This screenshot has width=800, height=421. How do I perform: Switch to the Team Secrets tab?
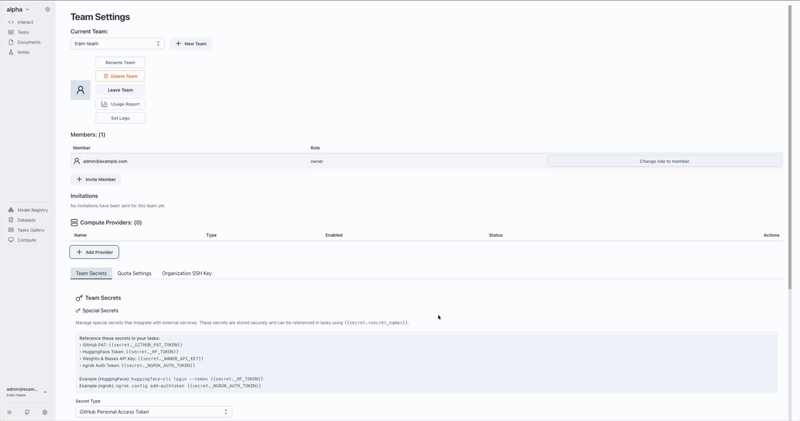(x=91, y=273)
